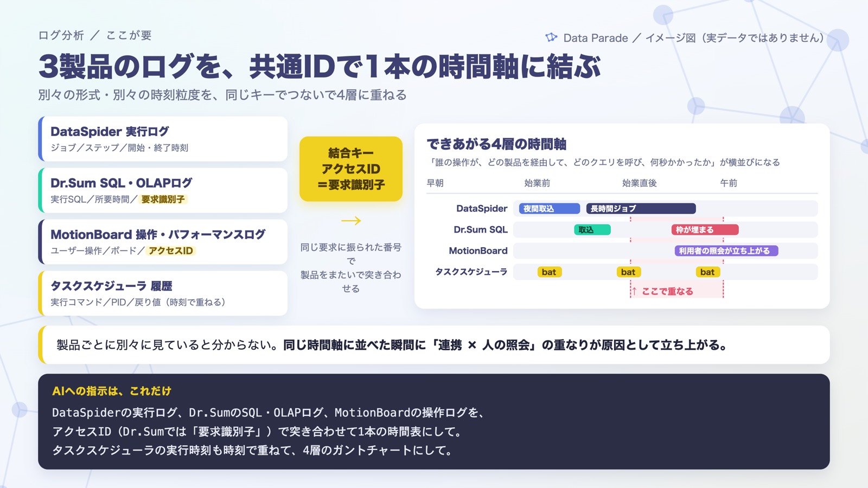Click the red 'ここで重なる' annotation
868x488 pixels.
pyautogui.click(x=662, y=291)
